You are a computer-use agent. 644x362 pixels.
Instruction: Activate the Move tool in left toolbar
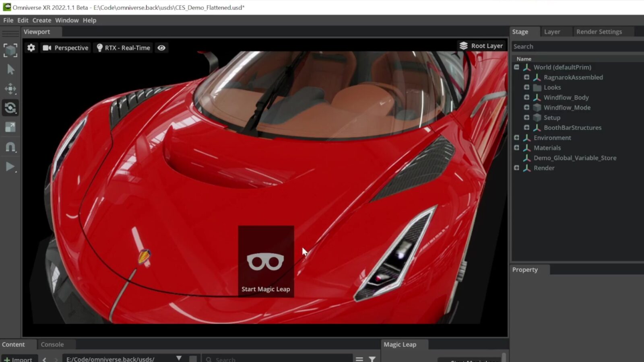pos(10,89)
